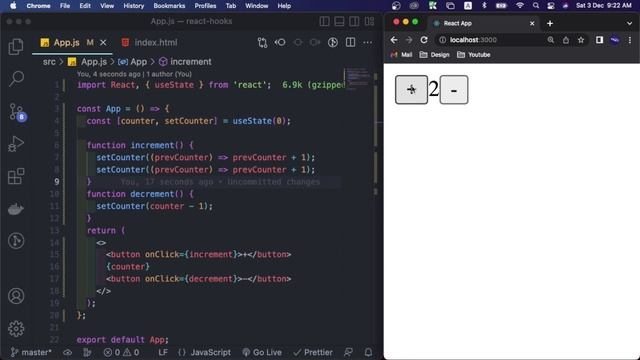Place the cursor on useState(0) in line 4
Image resolution: width=640 pixels, height=360 pixels.
pyautogui.click(x=261, y=121)
